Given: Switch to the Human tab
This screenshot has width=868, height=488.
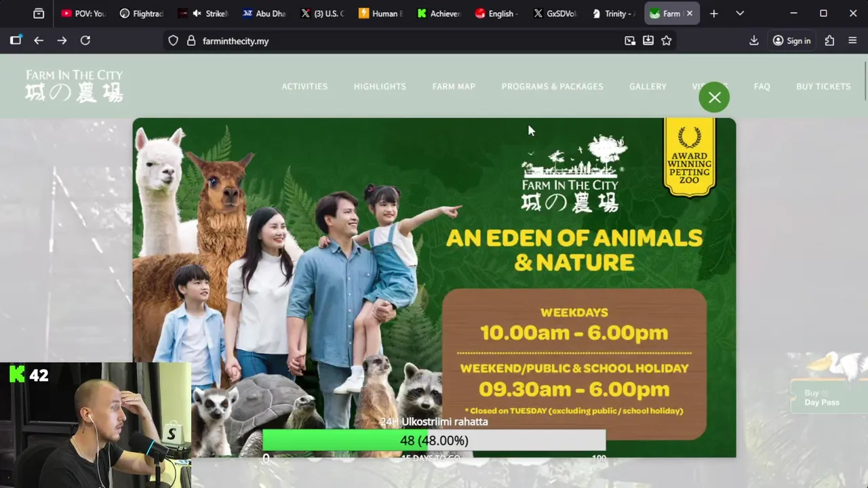Looking at the screenshot, I should pyautogui.click(x=380, y=14).
